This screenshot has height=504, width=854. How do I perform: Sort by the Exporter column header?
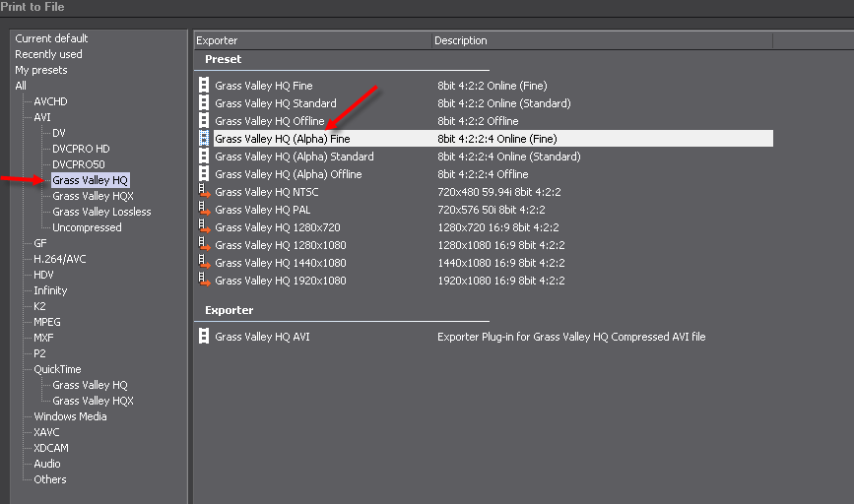(x=217, y=40)
